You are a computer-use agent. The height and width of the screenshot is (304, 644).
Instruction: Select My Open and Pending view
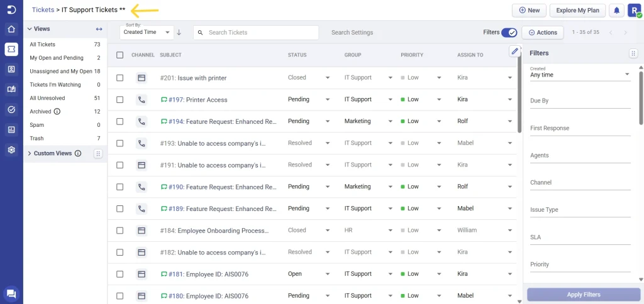[65, 58]
